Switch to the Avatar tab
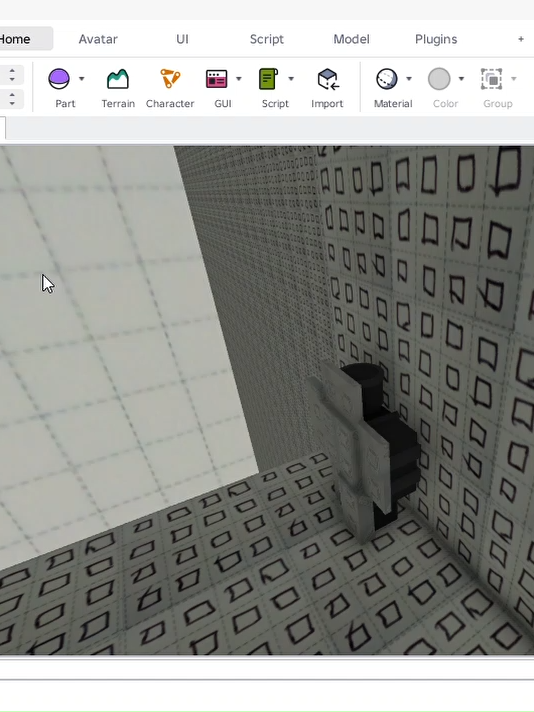The image size is (534, 712). point(98,39)
